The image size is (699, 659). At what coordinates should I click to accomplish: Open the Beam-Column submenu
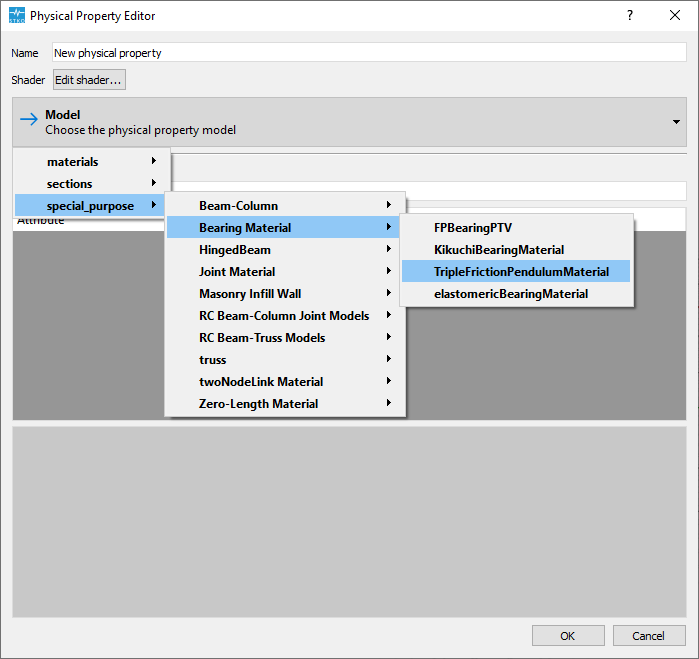click(285, 206)
